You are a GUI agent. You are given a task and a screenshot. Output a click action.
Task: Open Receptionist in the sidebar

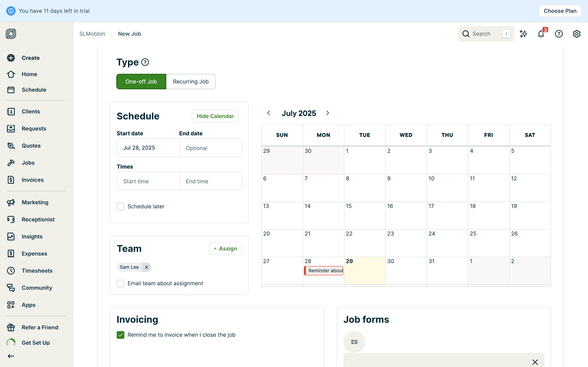pyautogui.click(x=38, y=219)
